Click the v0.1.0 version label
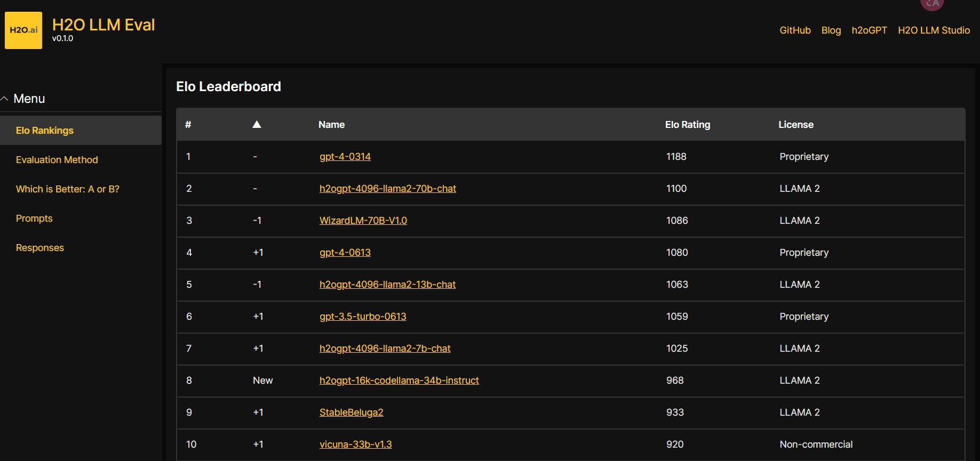 click(62, 38)
